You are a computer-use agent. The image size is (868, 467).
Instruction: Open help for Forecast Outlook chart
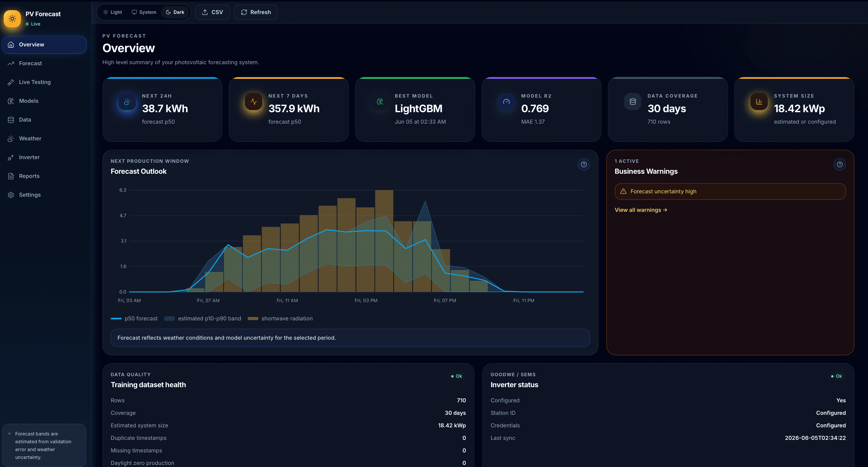[x=584, y=164]
